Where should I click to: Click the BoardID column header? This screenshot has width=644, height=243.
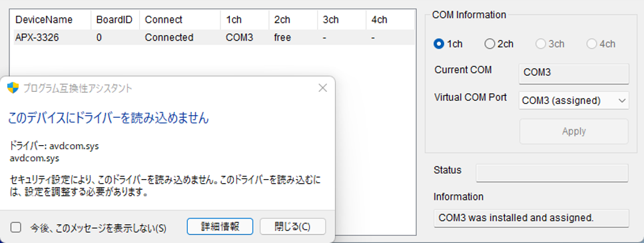point(115,20)
